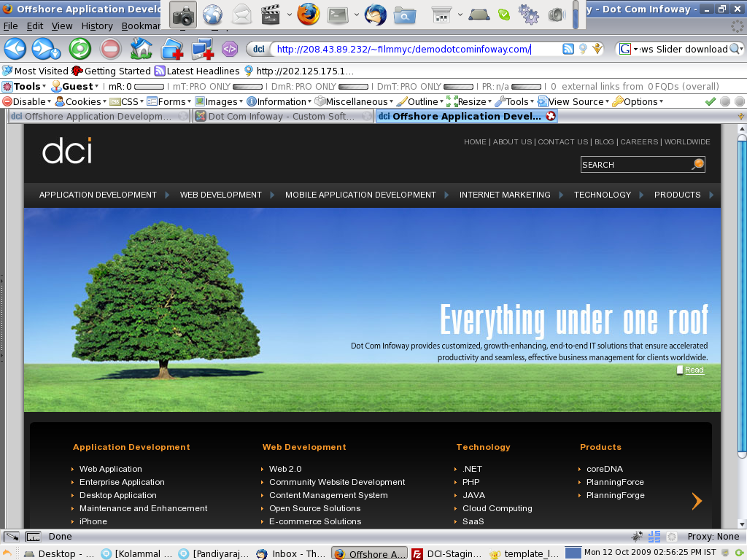This screenshot has width=747, height=560.
Task: Open the search engine selector dropdown
Action: pyautogui.click(x=629, y=49)
